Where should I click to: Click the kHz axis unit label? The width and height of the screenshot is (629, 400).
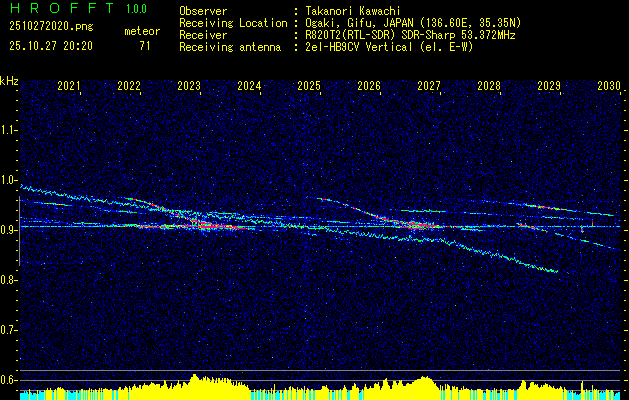click(9, 81)
